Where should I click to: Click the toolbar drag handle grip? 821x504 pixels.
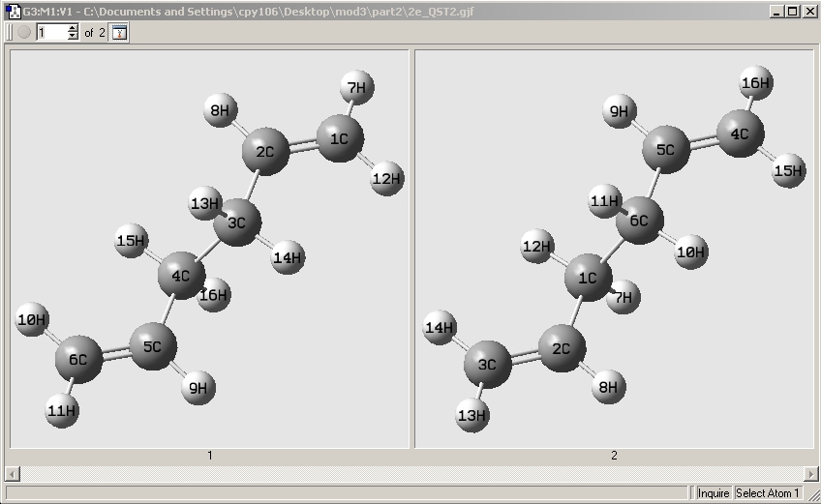pyautogui.click(x=10, y=33)
